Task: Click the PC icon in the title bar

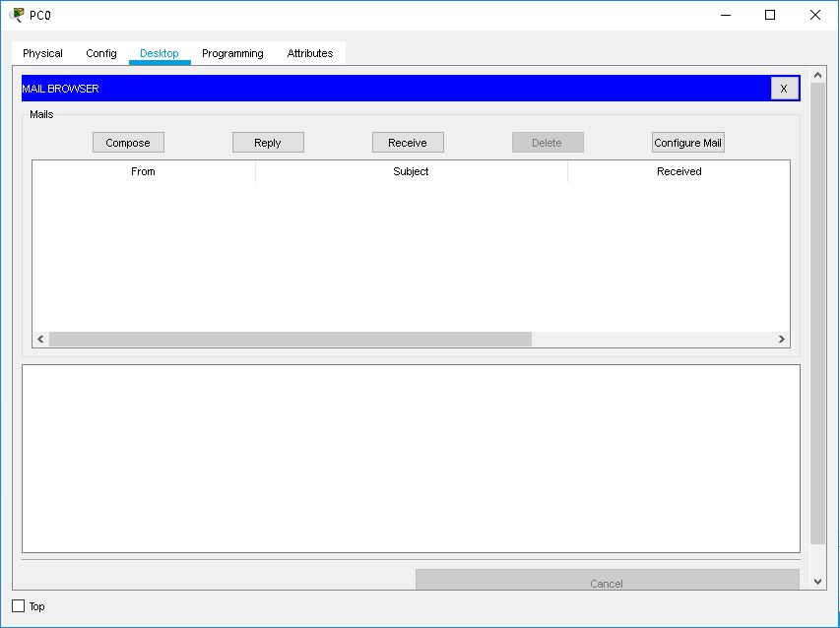Action: pyautogui.click(x=16, y=15)
